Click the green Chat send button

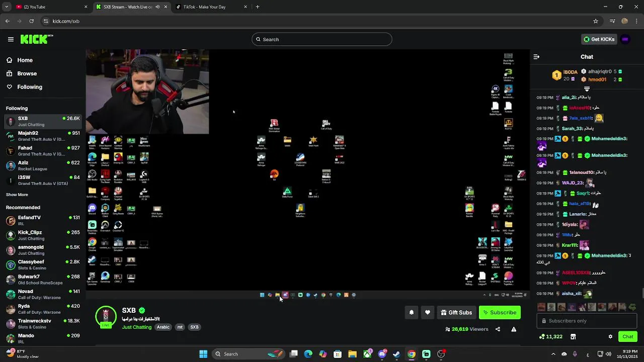coord(628,337)
